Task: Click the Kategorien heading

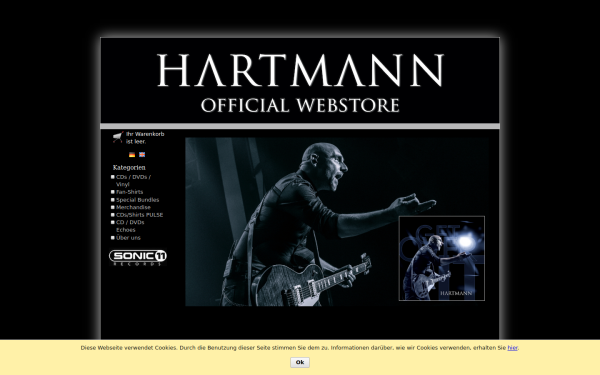Action: (129, 168)
